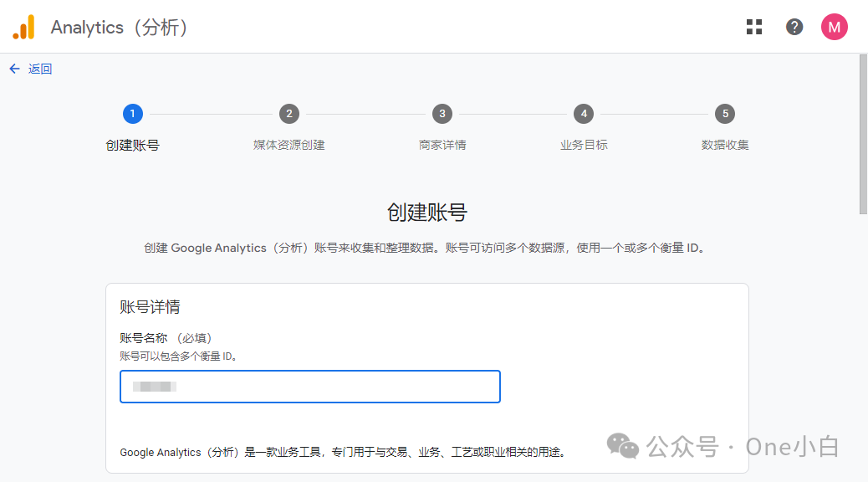868x482 pixels.
Task: Click the back arrow icon
Action: (x=14, y=69)
